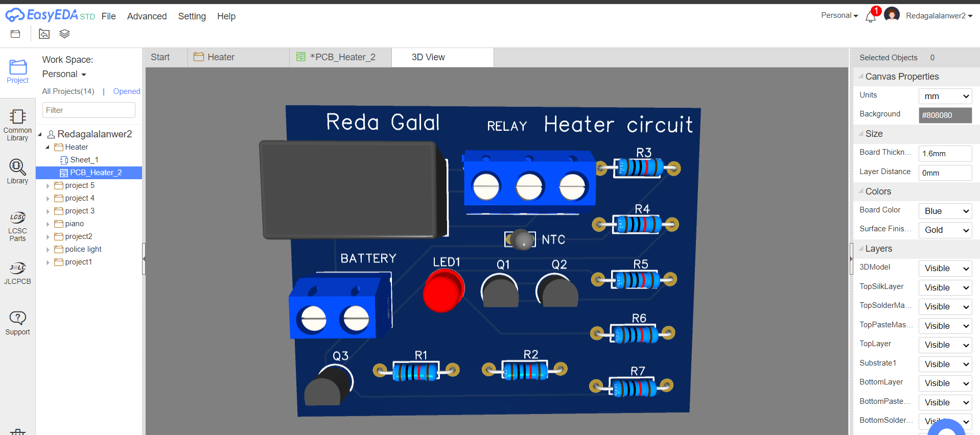Open the Board Color dropdown

pyautogui.click(x=945, y=211)
